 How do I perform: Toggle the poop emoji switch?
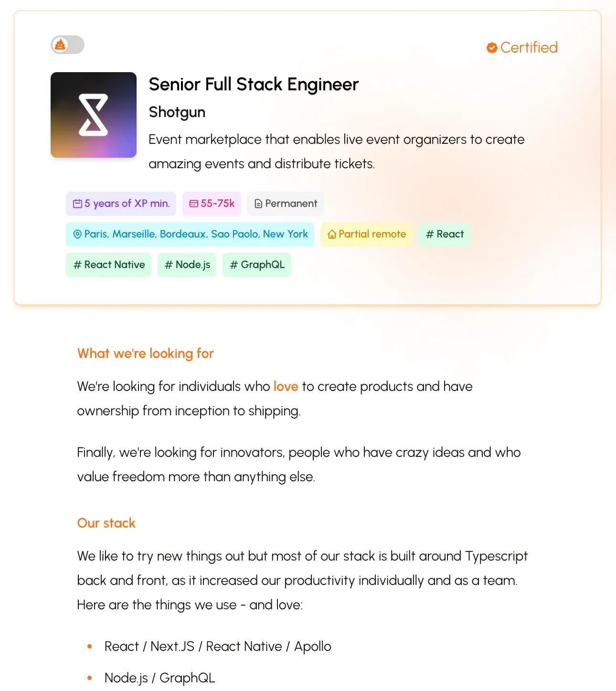click(67, 45)
